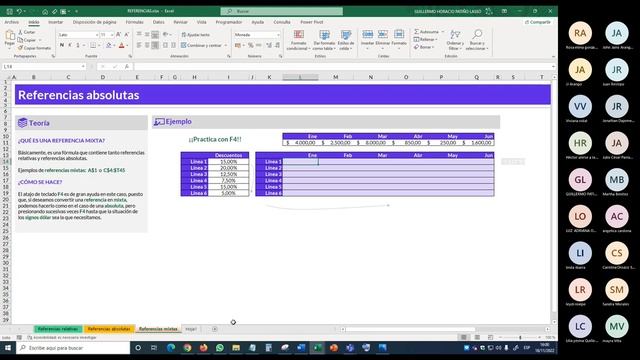Viewport: 640px width, 360px height.
Task: Click participant avatar MV
Action: (617, 327)
